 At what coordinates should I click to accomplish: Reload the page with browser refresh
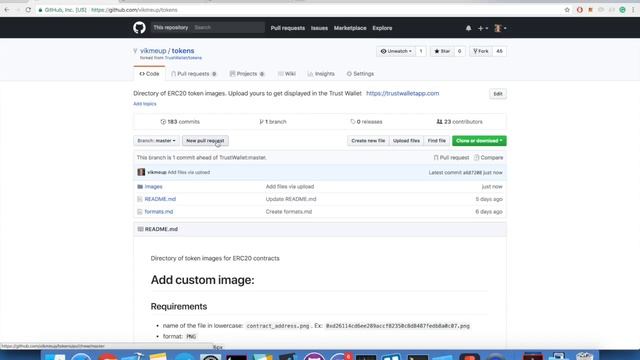click(28, 9)
